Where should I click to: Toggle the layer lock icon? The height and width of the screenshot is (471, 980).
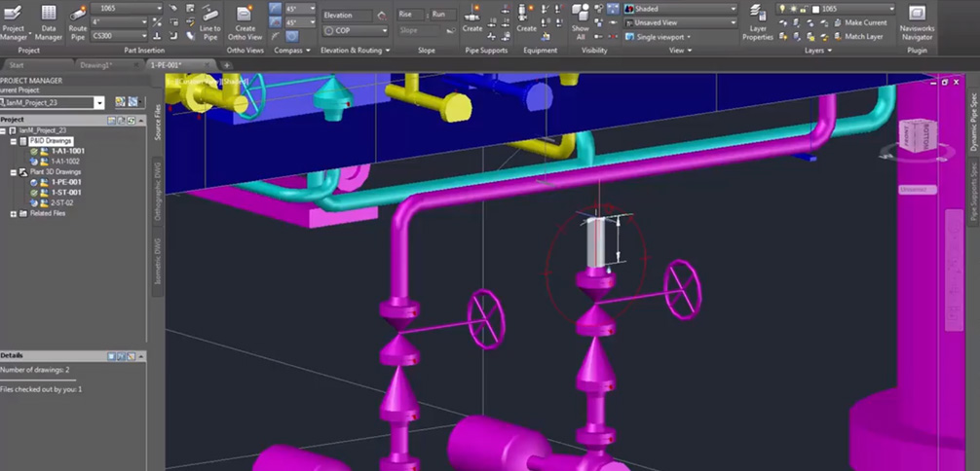[805, 9]
